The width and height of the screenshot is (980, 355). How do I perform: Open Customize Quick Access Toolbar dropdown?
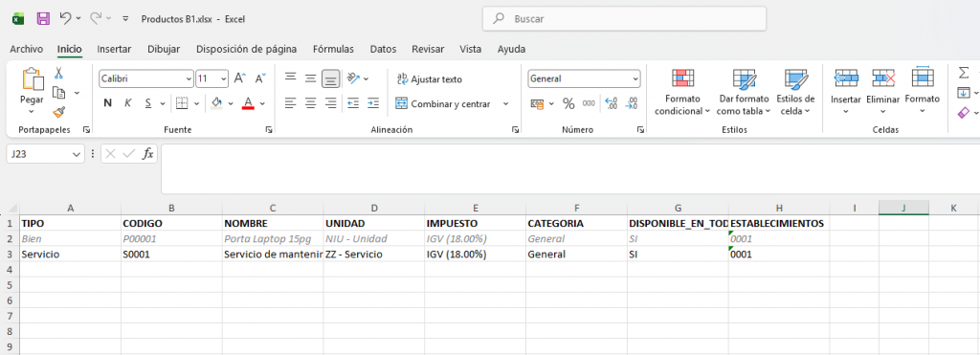(125, 19)
